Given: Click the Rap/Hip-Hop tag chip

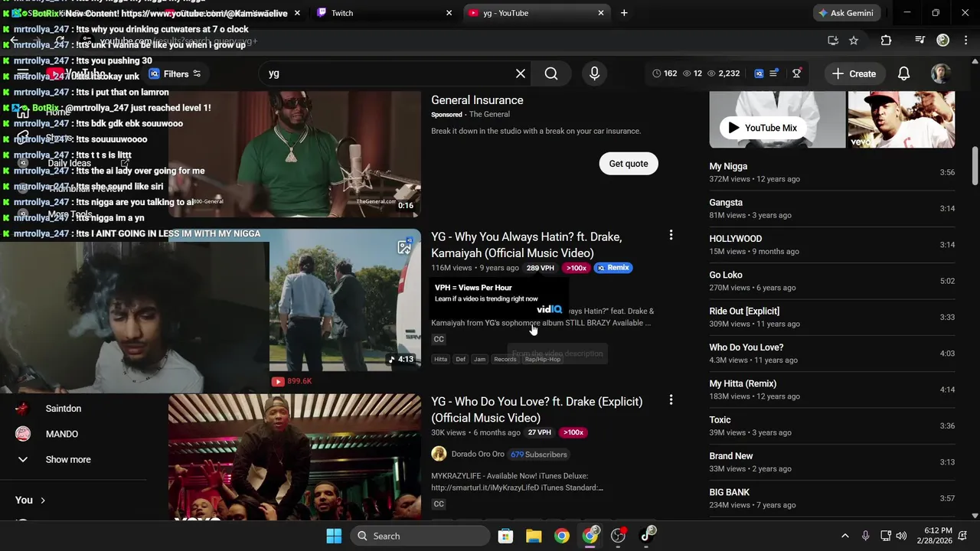Looking at the screenshot, I should 542,359.
